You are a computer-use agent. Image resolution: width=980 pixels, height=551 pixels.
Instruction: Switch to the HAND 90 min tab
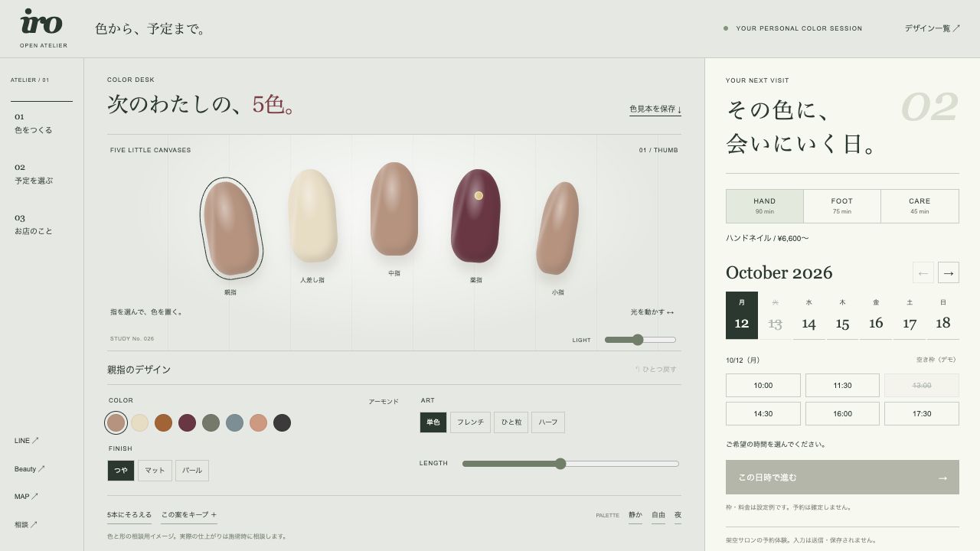point(765,206)
